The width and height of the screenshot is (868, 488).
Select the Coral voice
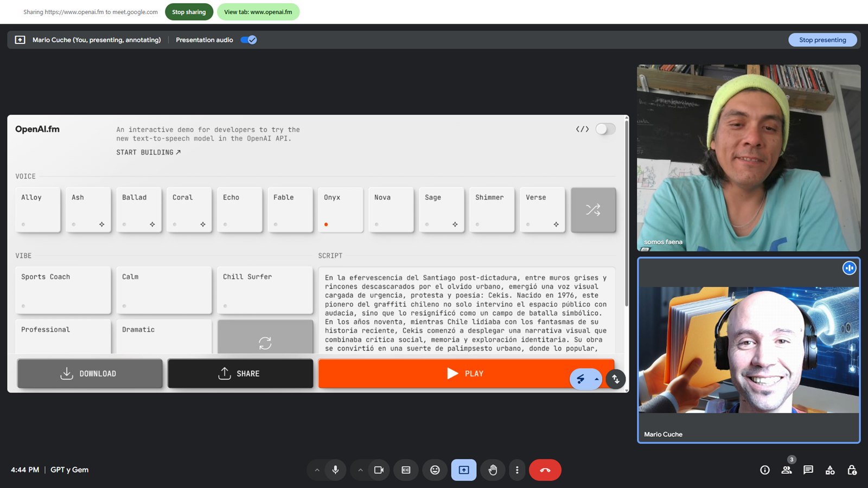189,210
